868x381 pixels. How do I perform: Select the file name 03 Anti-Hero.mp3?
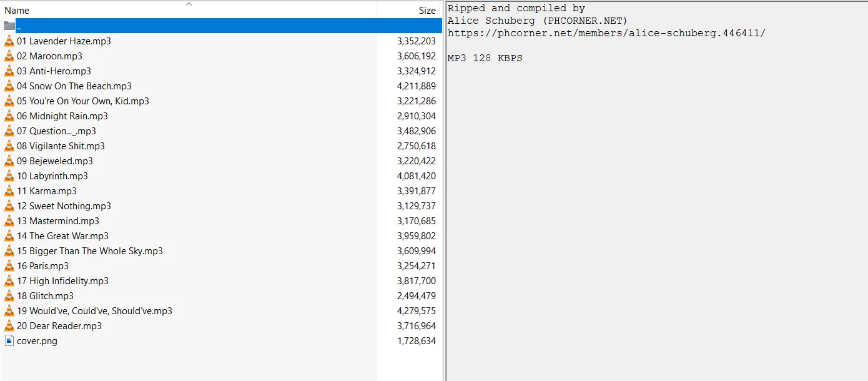point(54,71)
